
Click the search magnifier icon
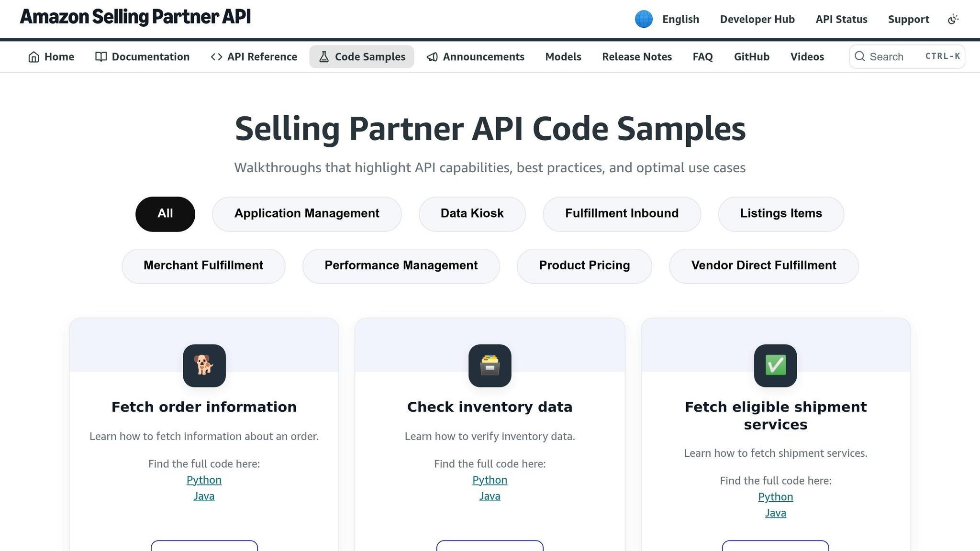(860, 56)
